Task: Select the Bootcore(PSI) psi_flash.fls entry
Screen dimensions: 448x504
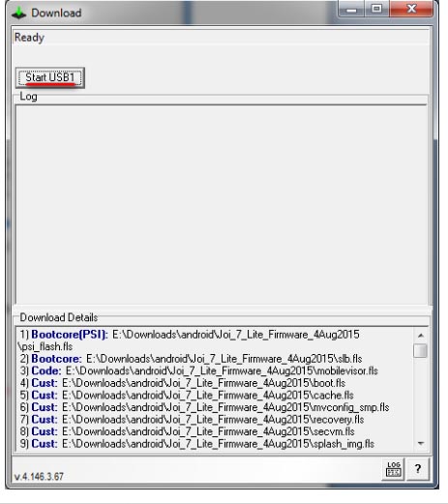Action: [x=190, y=341]
